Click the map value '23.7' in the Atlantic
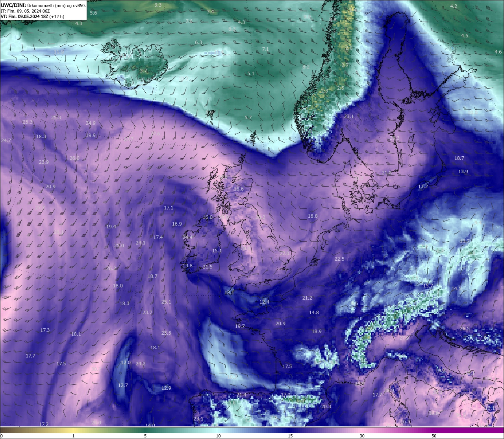The height and width of the screenshot is (439, 504). pos(147,313)
